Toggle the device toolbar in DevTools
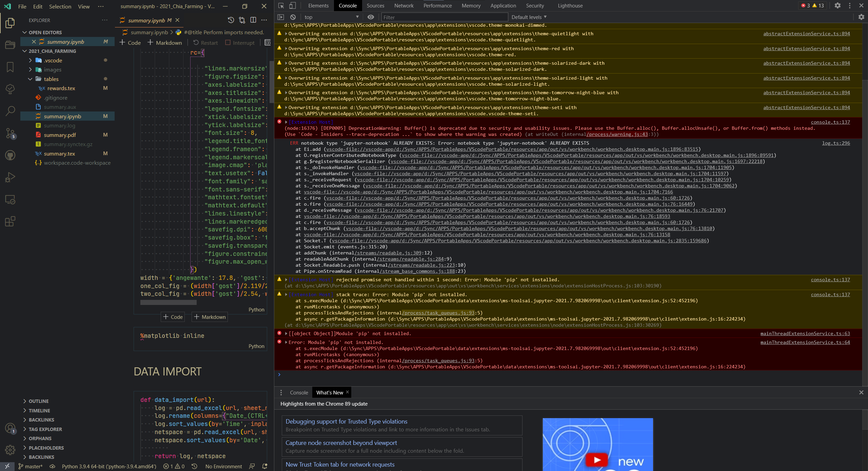The image size is (868, 471). coord(293,6)
